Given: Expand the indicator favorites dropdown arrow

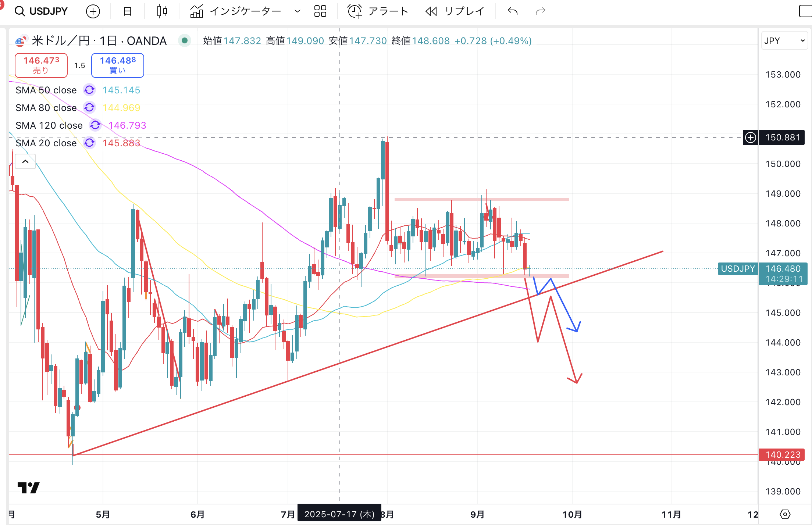Looking at the screenshot, I should point(298,11).
